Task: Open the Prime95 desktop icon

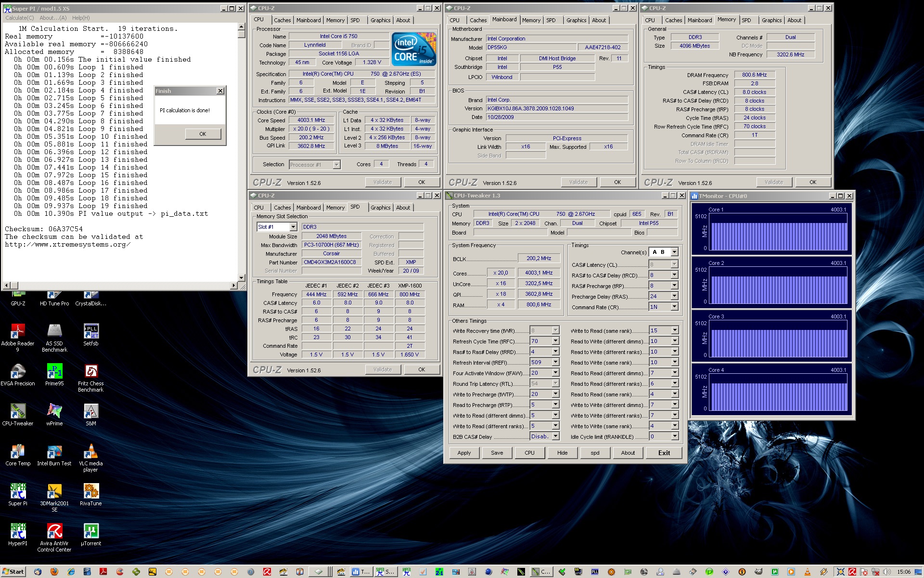Action: click(x=54, y=372)
